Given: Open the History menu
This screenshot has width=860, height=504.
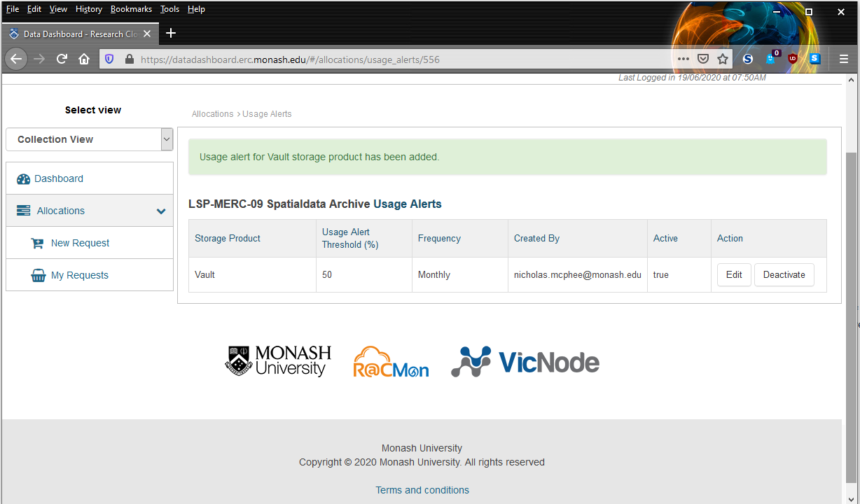Looking at the screenshot, I should (x=89, y=9).
